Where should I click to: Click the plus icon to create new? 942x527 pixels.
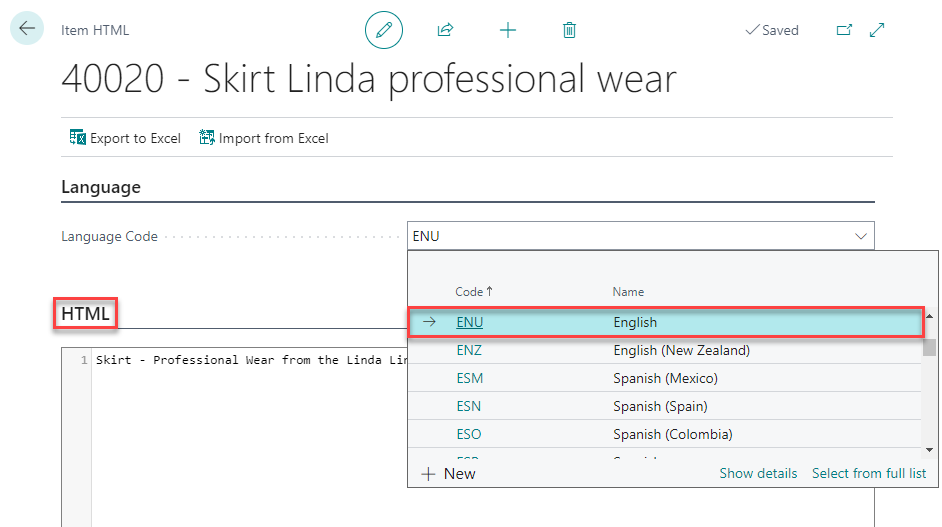tap(508, 30)
